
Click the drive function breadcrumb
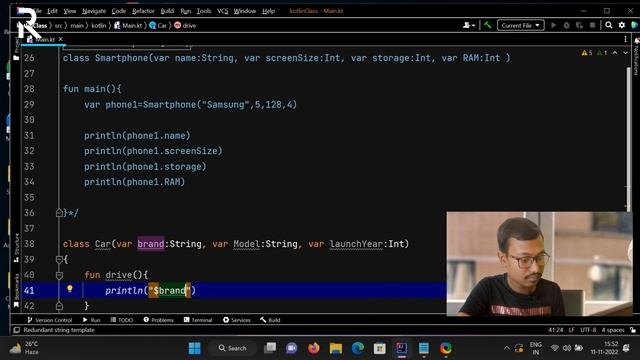coord(185,25)
